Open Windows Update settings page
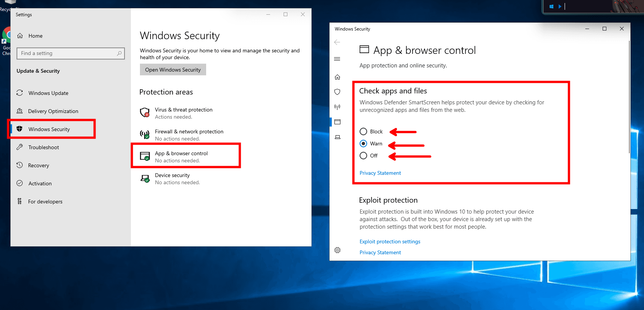 click(48, 93)
